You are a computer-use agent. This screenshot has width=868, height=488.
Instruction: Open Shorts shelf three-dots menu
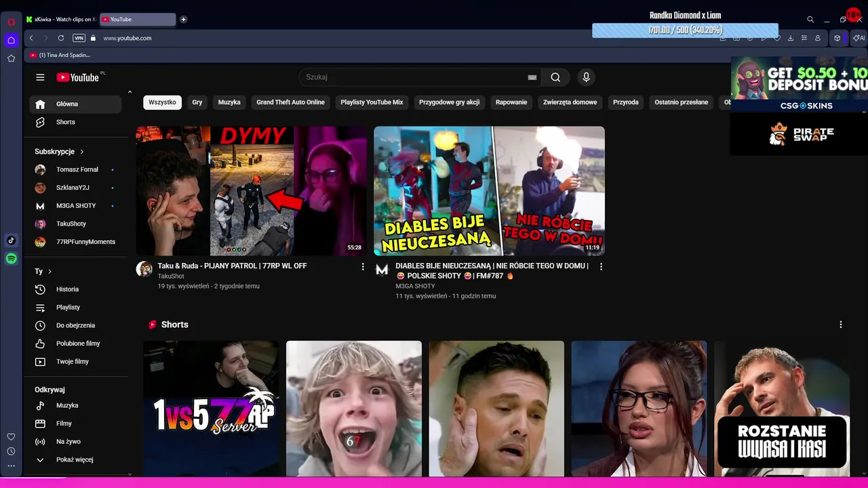[841, 325]
